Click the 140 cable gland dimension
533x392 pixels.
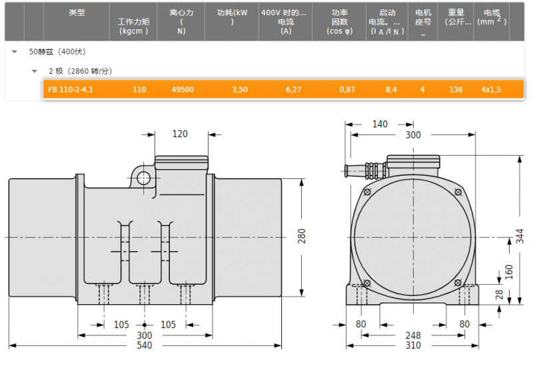(x=380, y=124)
